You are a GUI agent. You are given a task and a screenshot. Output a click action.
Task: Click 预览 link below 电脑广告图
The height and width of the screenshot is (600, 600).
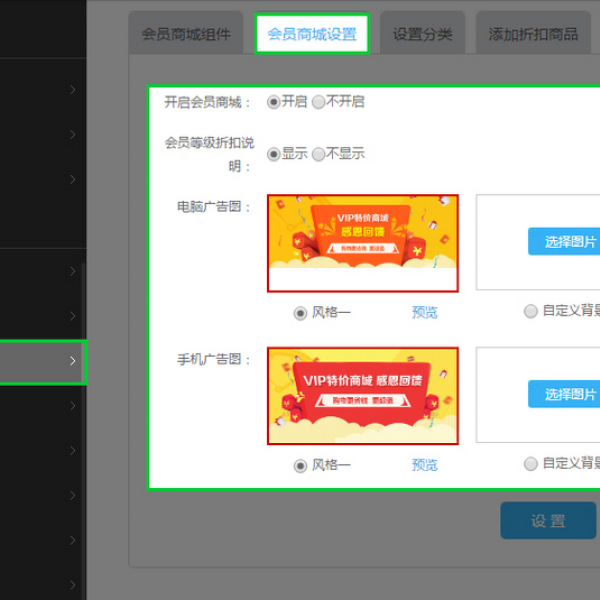pos(424,313)
